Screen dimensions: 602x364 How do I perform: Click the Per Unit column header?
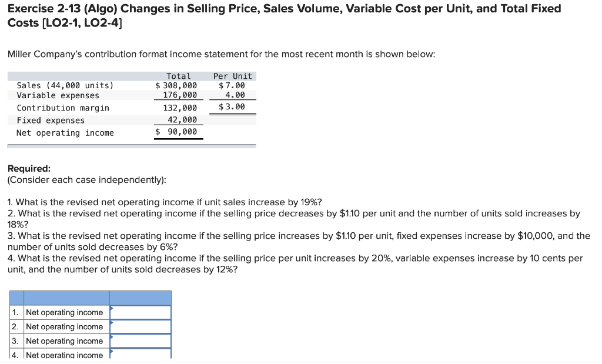pyautogui.click(x=233, y=75)
